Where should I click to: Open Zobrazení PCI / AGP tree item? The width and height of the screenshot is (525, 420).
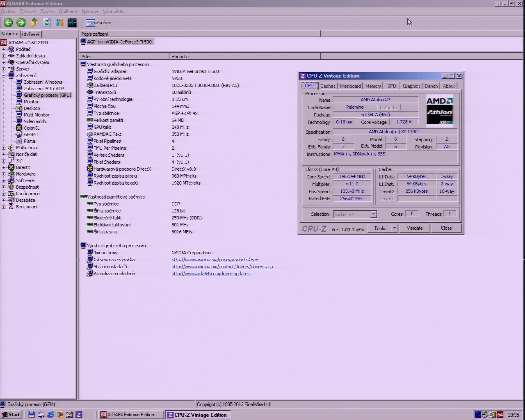pyautogui.click(x=44, y=89)
